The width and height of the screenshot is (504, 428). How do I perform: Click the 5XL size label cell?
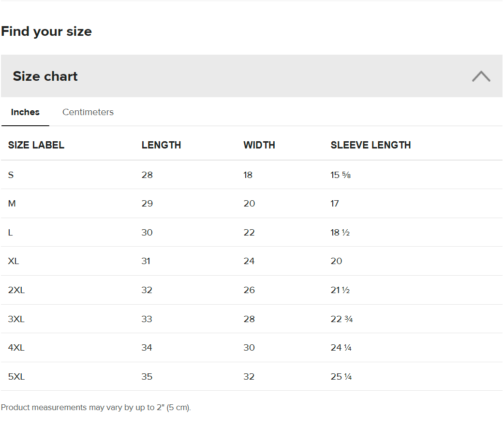[16, 377]
